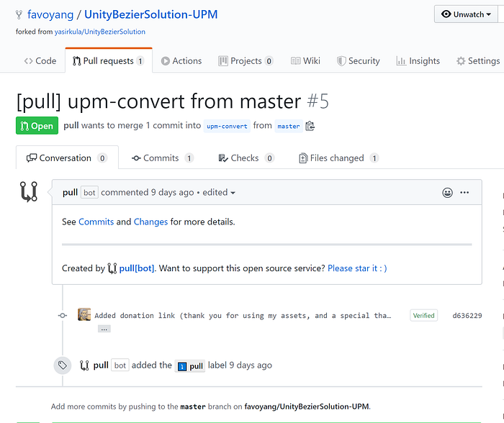The width and height of the screenshot is (504, 423).
Task: Go to the Projects tab
Action: coord(246,60)
